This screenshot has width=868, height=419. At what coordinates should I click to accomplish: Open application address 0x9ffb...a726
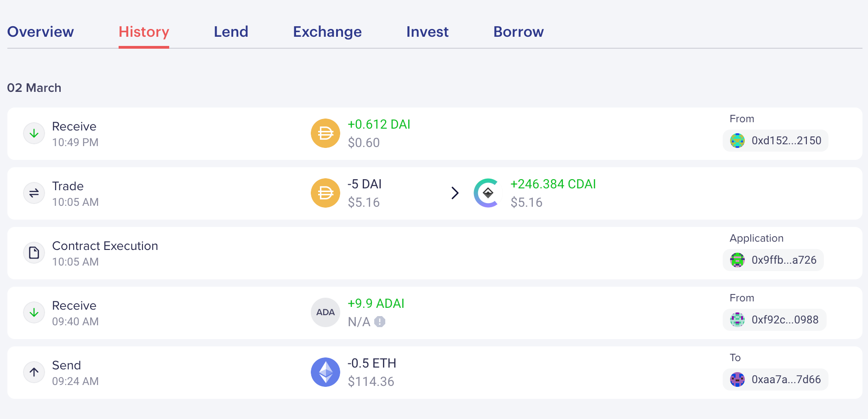point(773,260)
